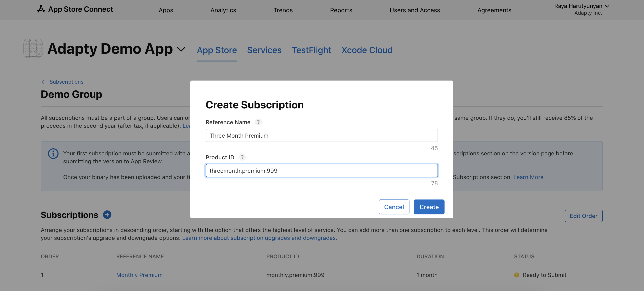This screenshot has width=644, height=291.
Task: Click the Adapty Demo App icon thumbnail
Action: pos(33,48)
